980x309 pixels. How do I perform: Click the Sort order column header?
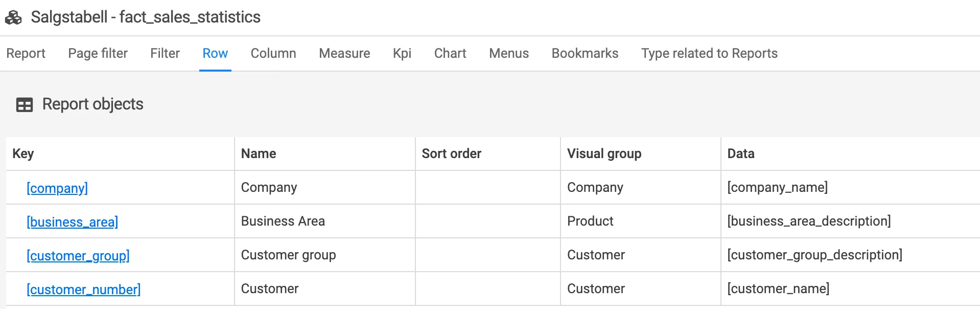(x=451, y=153)
